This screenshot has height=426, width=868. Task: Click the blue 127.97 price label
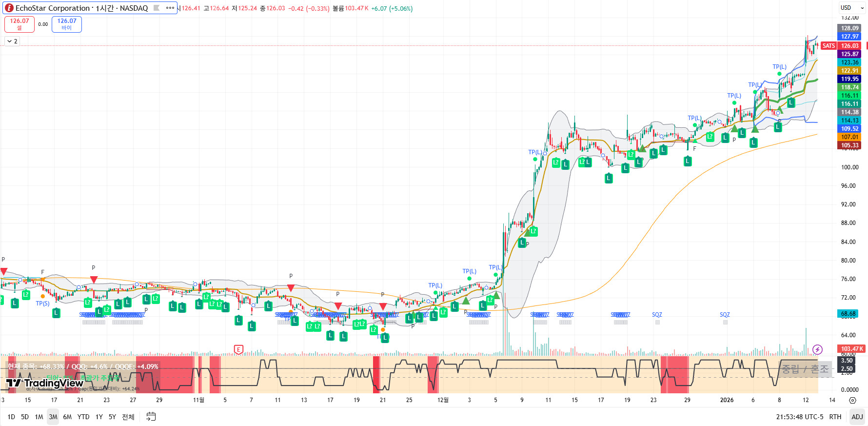[x=849, y=37]
